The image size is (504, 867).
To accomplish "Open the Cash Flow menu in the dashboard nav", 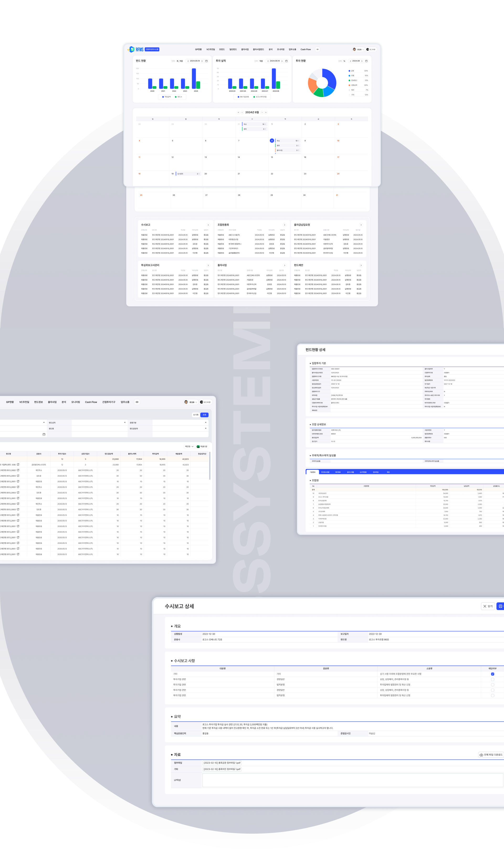I will tap(306, 49).
